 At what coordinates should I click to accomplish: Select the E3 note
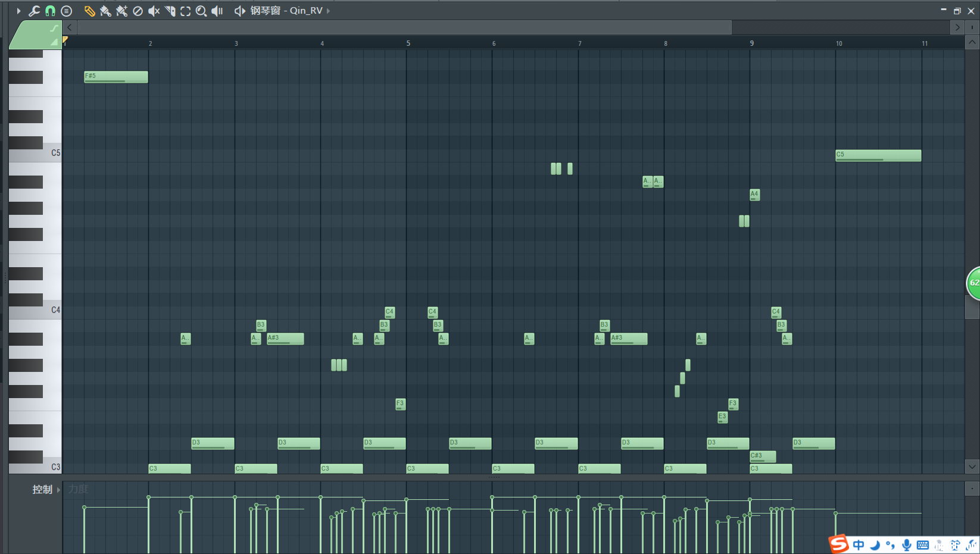(722, 417)
